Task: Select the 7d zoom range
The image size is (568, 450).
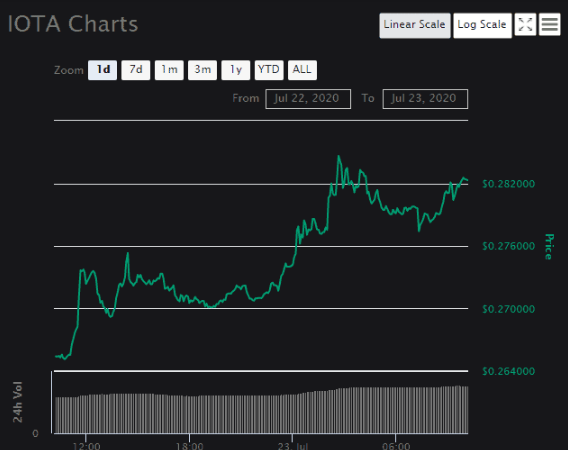Action: coord(136,70)
